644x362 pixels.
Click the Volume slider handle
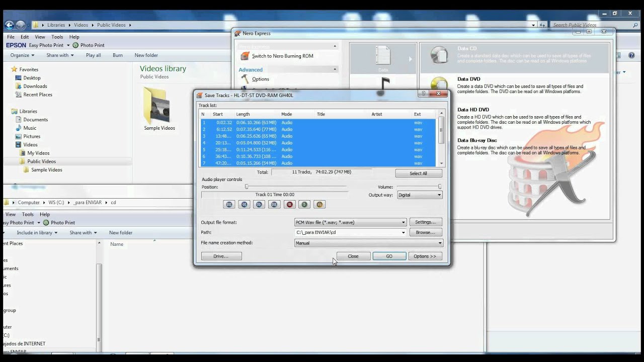click(x=440, y=187)
